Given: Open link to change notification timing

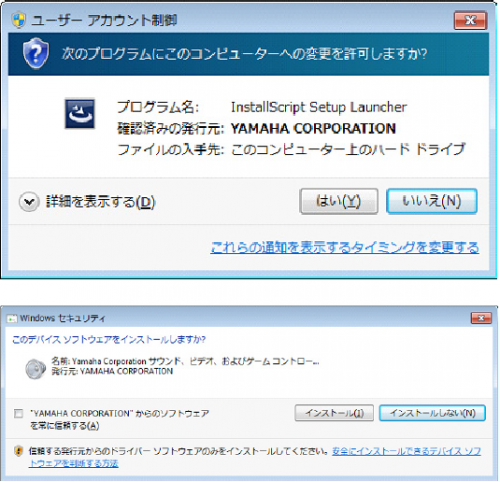Looking at the screenshot, I should pos(345,248).
